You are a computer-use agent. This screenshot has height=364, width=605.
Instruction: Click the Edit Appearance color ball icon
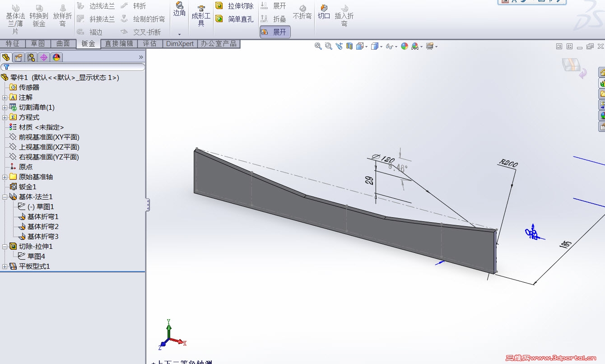pos(404,46)
